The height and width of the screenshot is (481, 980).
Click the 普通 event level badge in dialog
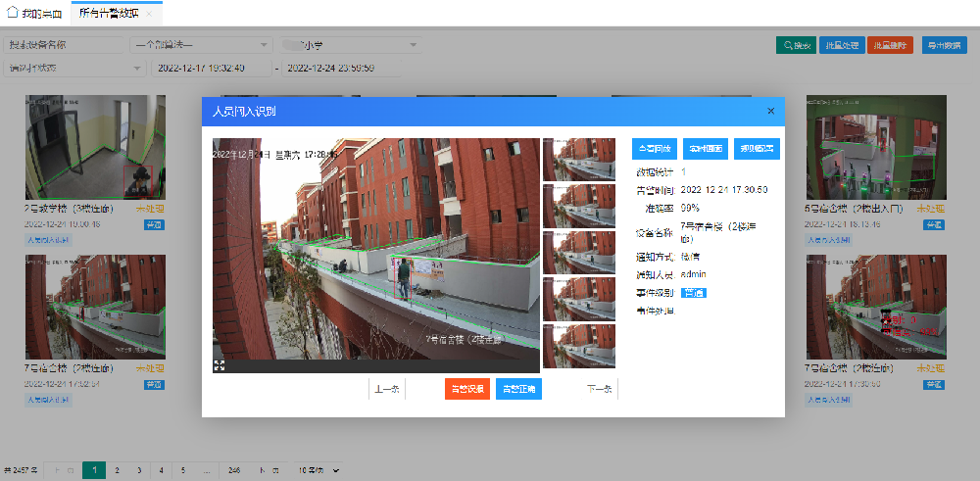point(694,292)
